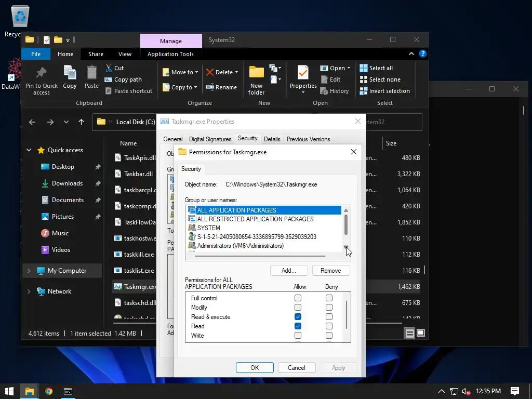Click Command Prompt icon on taskbar
Viewport: 532px width, 399px height.
tap(68, 391)
